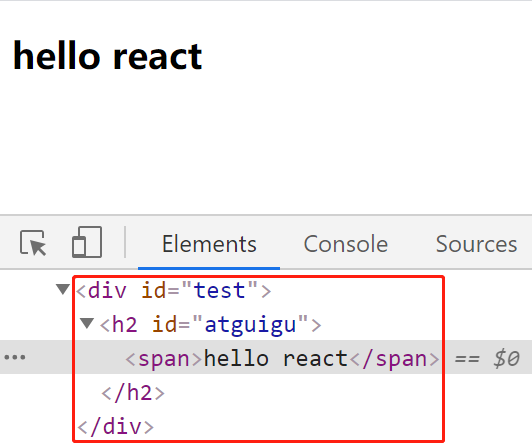The height and width of the screenshot is (447, 532).
Task: Click the "atguigu" id attribute value
Action: click(x=250, y=324)
